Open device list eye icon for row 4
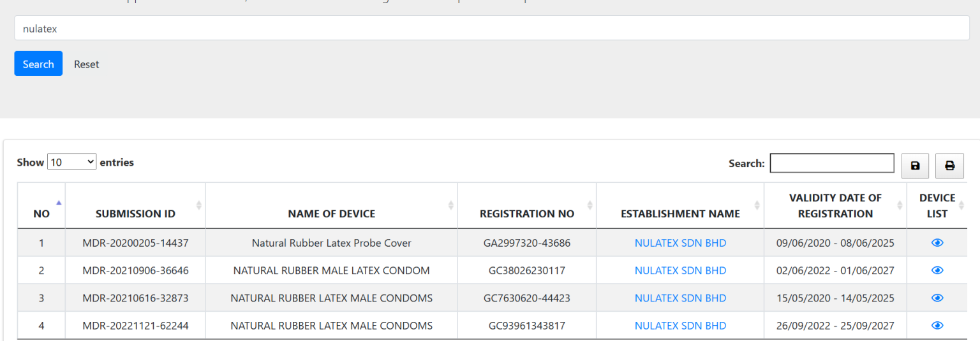This screenshot has width=980, height=341. click(937, 325)
